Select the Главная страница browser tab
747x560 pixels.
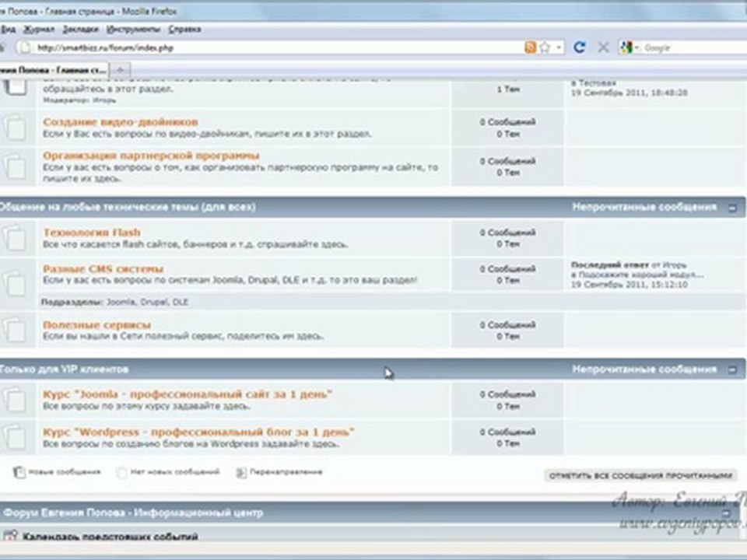click(54, 70)
